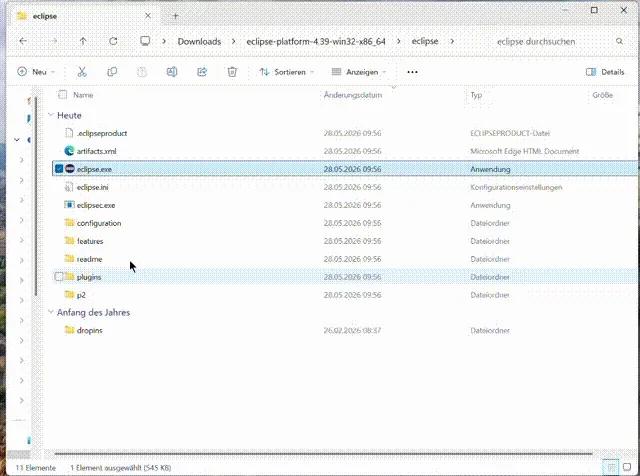Viewport: 640px width, 476px height.
Task: Click the Cut scissors icon
Action: tap(82, 72)
